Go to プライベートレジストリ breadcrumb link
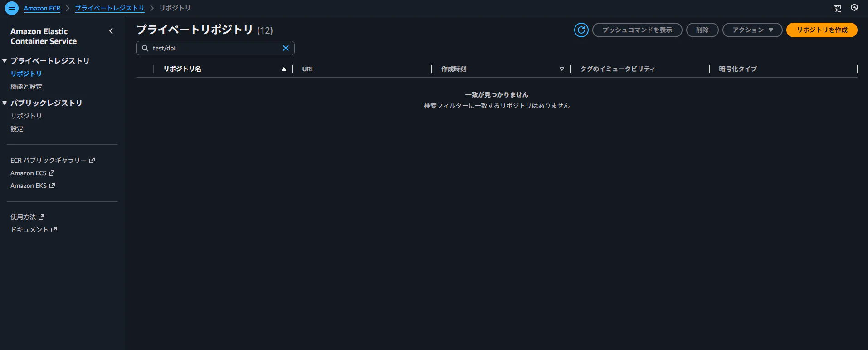 point(109,8)
